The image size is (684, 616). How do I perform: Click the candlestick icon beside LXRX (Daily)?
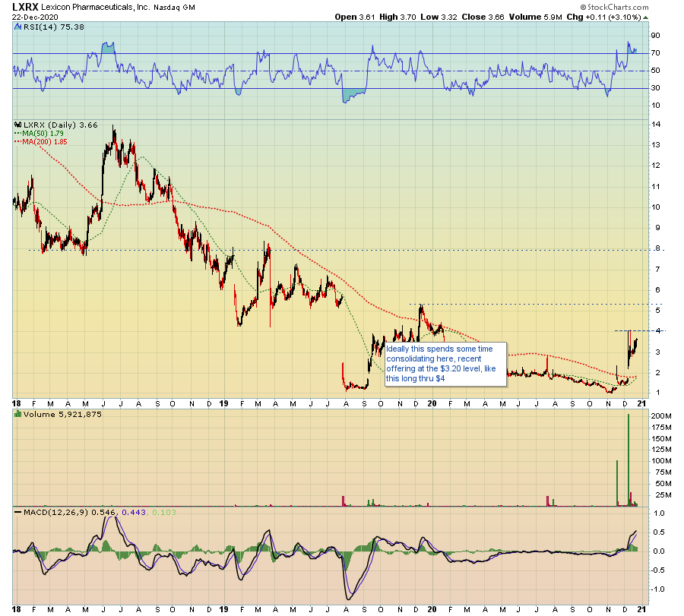18,125
